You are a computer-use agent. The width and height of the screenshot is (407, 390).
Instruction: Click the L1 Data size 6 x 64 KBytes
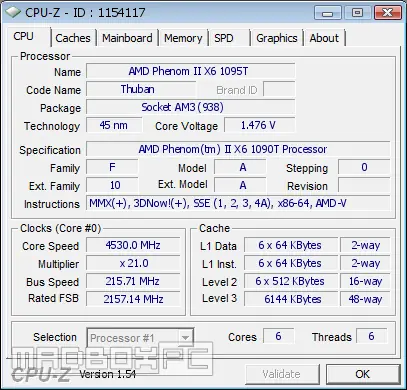[291, 245]
